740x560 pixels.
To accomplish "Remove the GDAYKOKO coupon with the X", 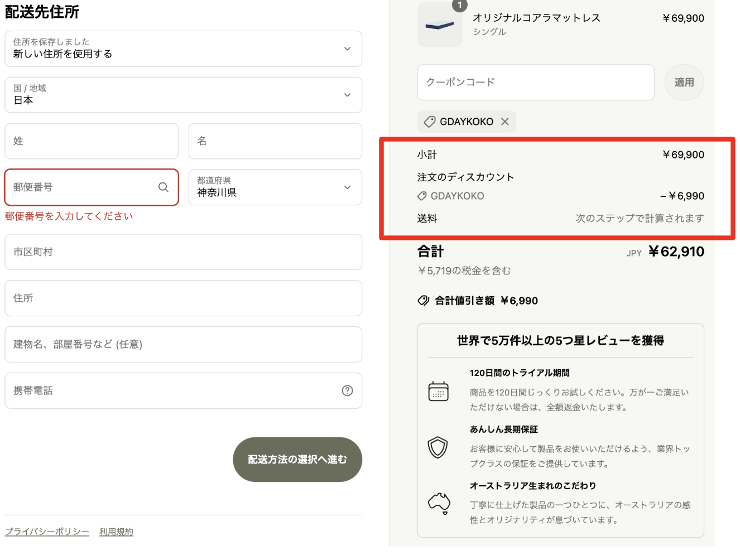I will point(504,122).
